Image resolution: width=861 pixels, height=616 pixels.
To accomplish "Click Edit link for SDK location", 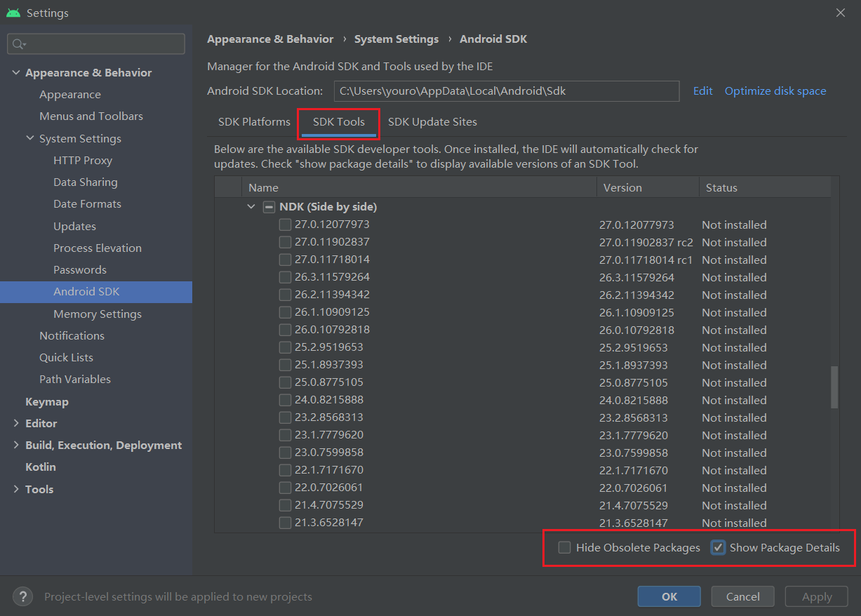I will pos(703,91).
